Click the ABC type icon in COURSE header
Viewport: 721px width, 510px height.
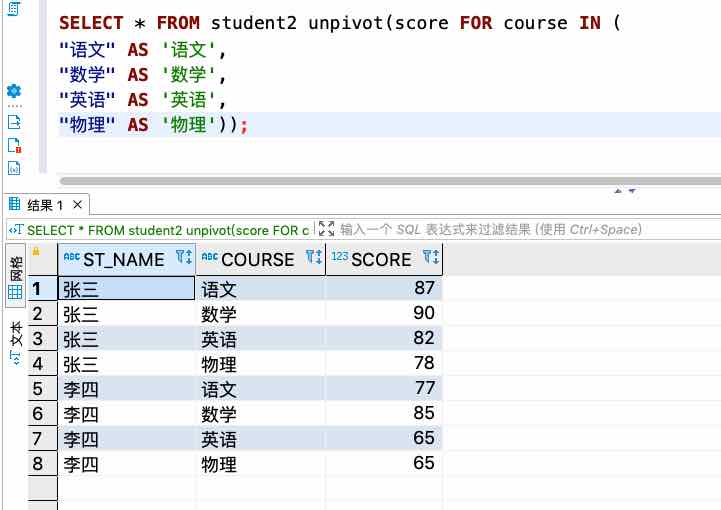[209, 256]
